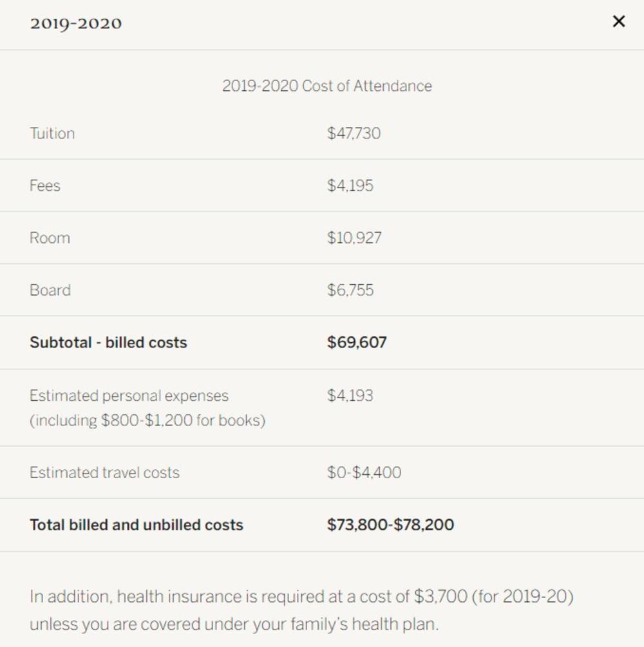Select the $10,927 room amount

click(354, 238)
